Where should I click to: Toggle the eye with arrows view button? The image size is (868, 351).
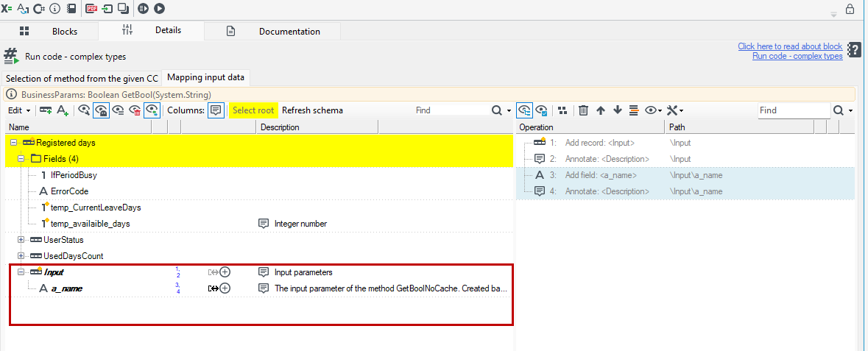(152, 110)
